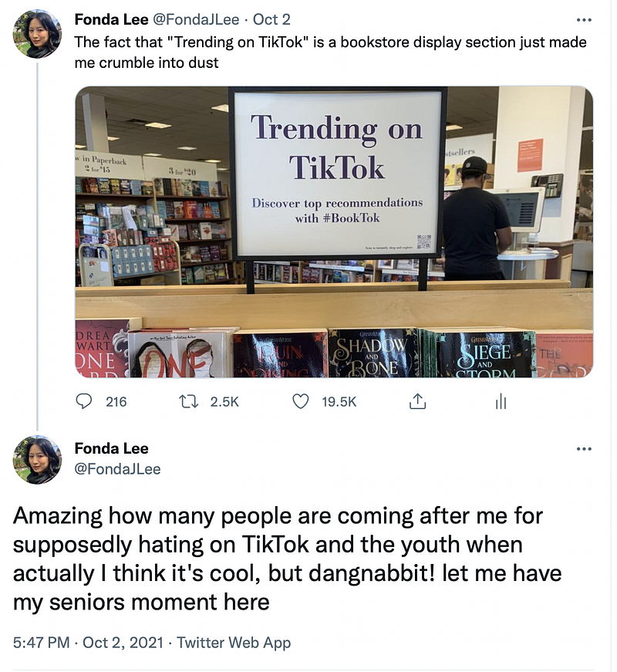Click the reply speech bubble icon

point(83,401)
